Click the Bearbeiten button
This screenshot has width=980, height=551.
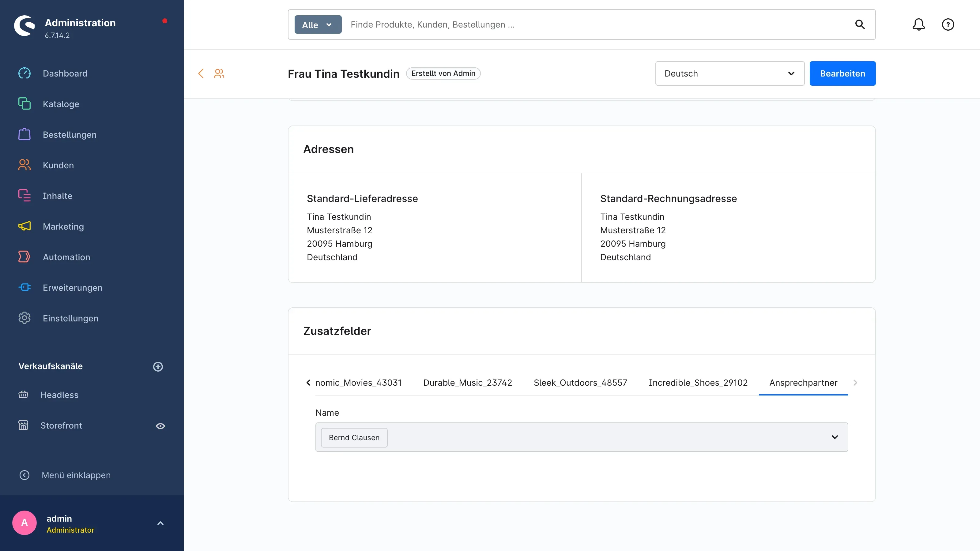tap(842, 73)
